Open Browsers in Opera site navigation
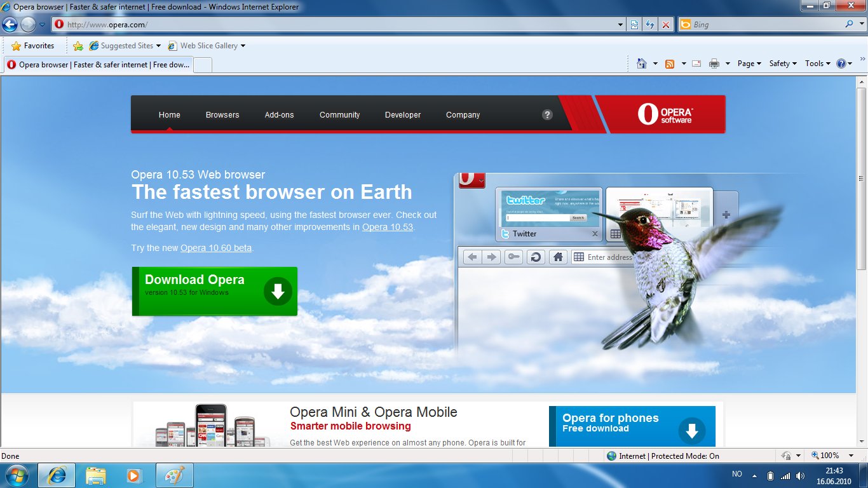868x488 pixels. [222, 115]
